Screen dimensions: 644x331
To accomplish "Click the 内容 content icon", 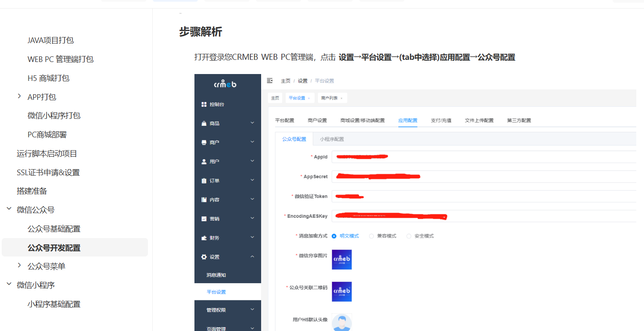I will coord(204,200).
